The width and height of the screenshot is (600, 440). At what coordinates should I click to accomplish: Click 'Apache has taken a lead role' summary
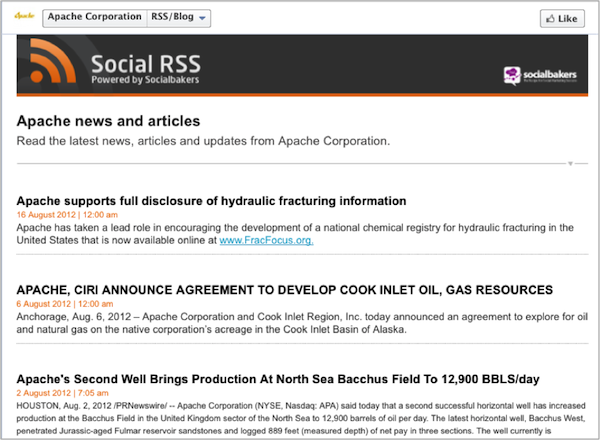click(295, 234)
